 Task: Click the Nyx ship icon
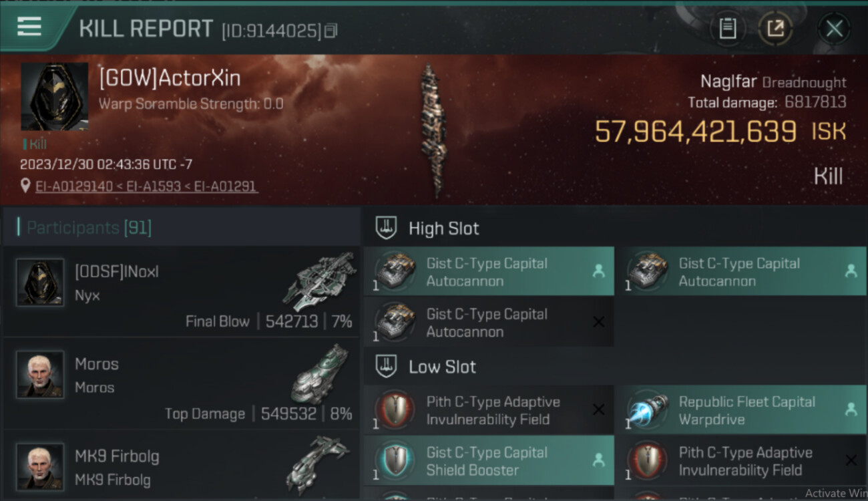(x=320, y=281)
